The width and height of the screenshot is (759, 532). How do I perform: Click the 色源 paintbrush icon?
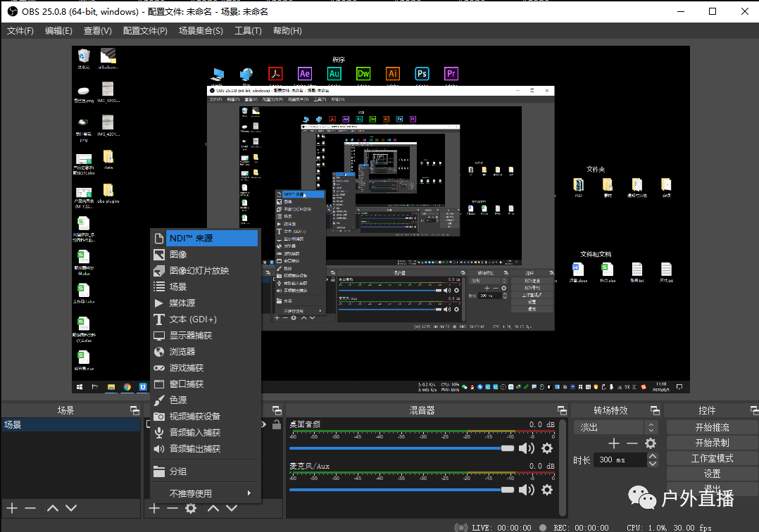(x=159, y=400)
